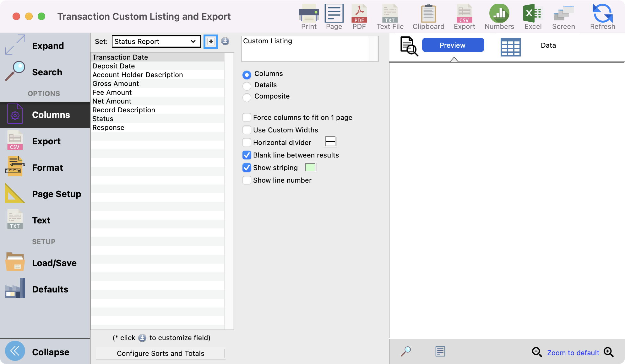625x364 pixels.
Task: Switch to the Data tab
Action: 548,45
